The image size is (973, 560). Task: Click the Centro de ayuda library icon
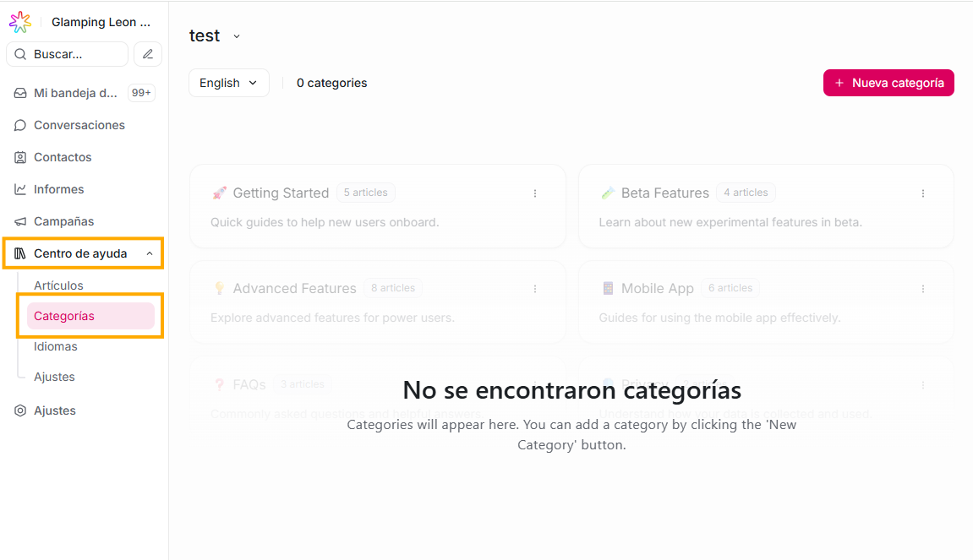click(20, 253)
